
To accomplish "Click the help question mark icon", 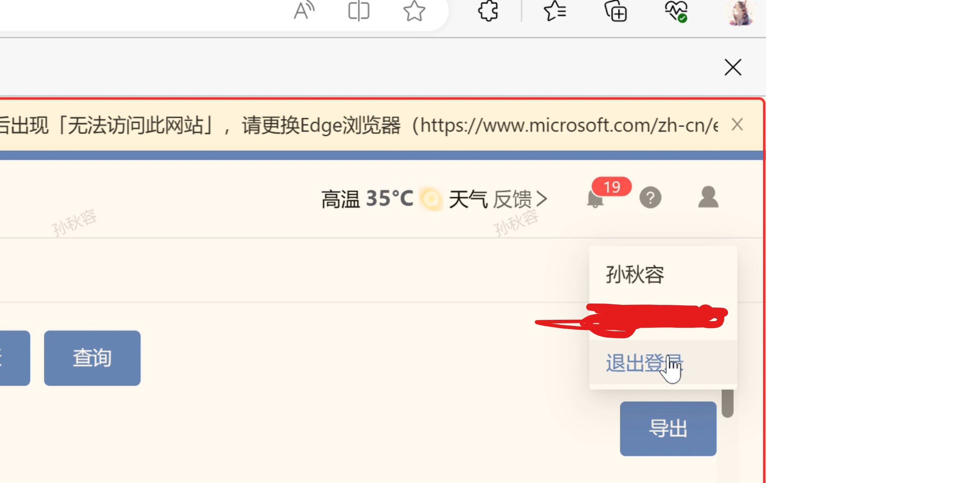I will [650, 198].
